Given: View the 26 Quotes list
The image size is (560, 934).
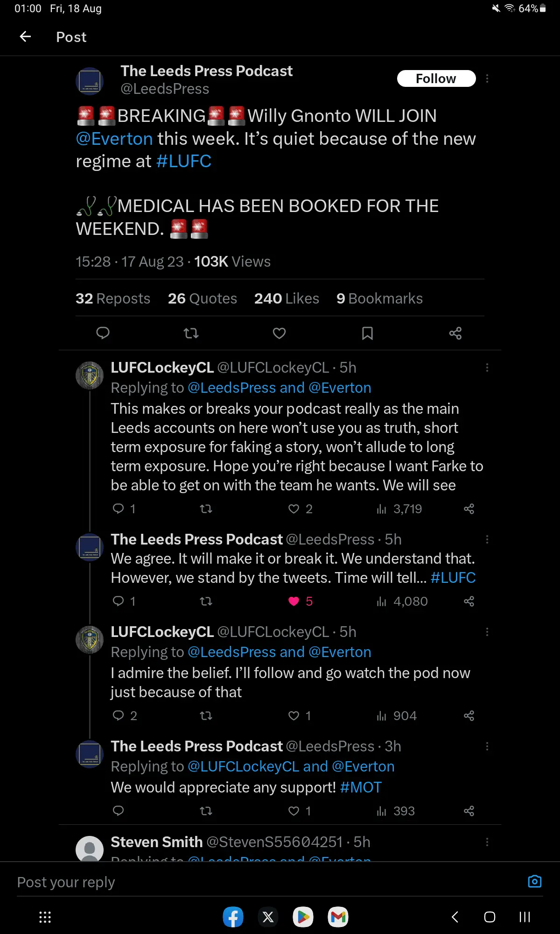Looking at the screenshot, I should pos(202,298).
